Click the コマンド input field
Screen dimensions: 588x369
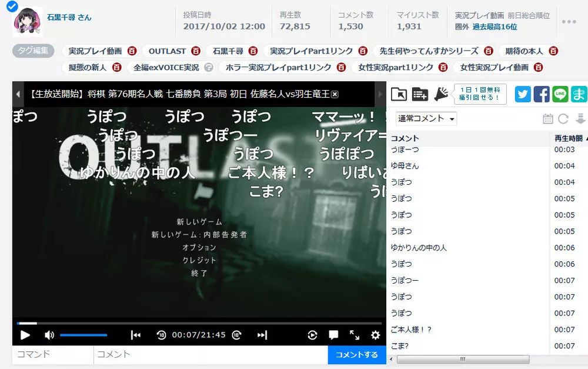tap(53, 354)
